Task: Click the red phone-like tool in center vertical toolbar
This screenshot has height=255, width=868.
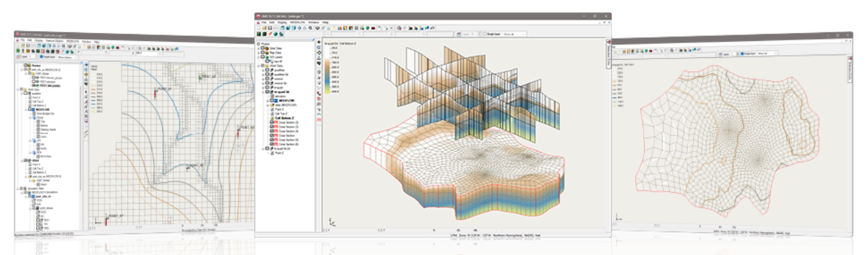Action: [x=319, y=92]
